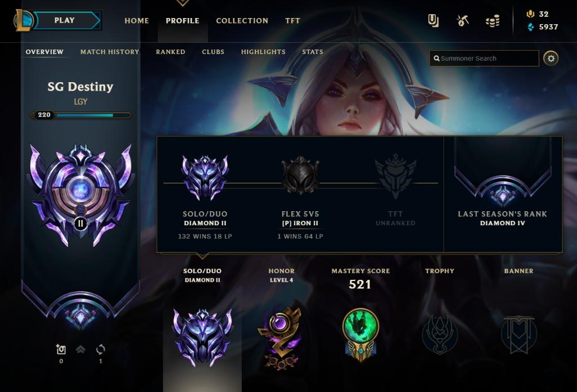
Task: Select the Banner slot icon
Action: tap(519, 335)
